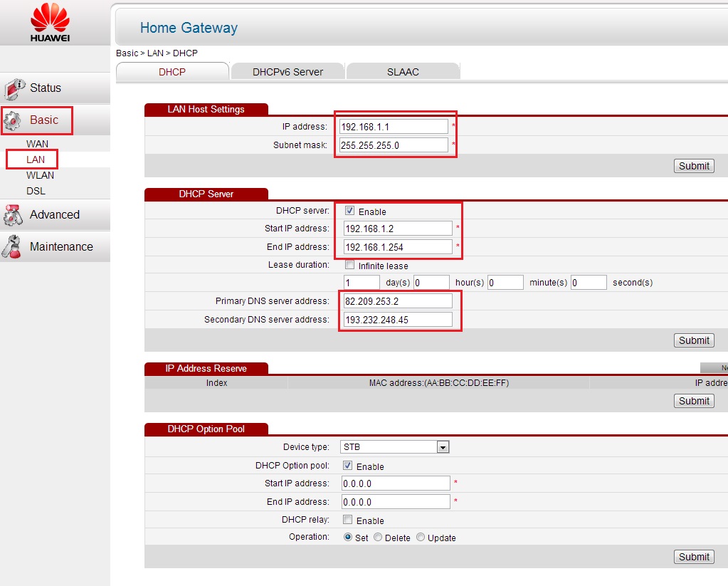The image size is (728, 586).
Task: Click the Advanced section icon
Action: point(14,215)
